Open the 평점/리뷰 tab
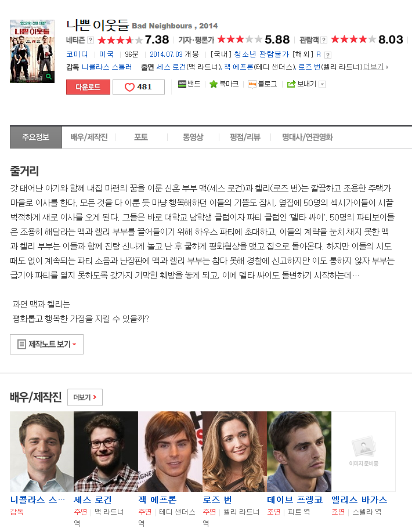Screen dimensions: 412x532 (x=245, y=137)
